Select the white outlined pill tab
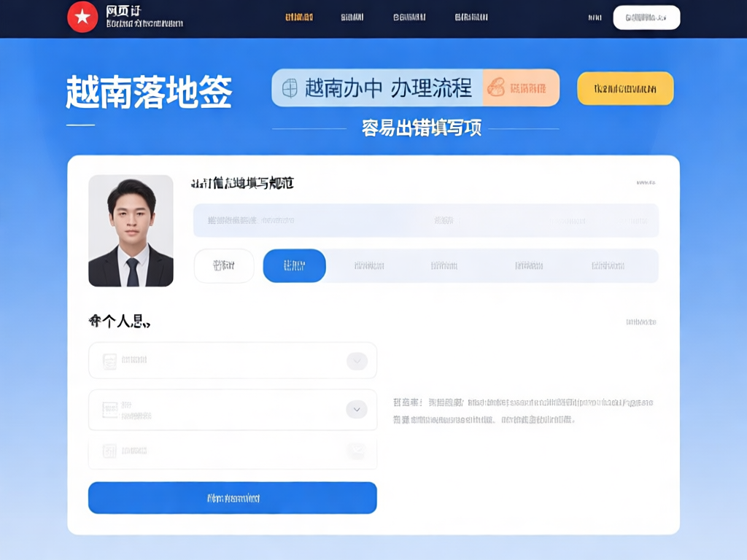The width and height of the screenshot is (747, 560). pos(224,266)
